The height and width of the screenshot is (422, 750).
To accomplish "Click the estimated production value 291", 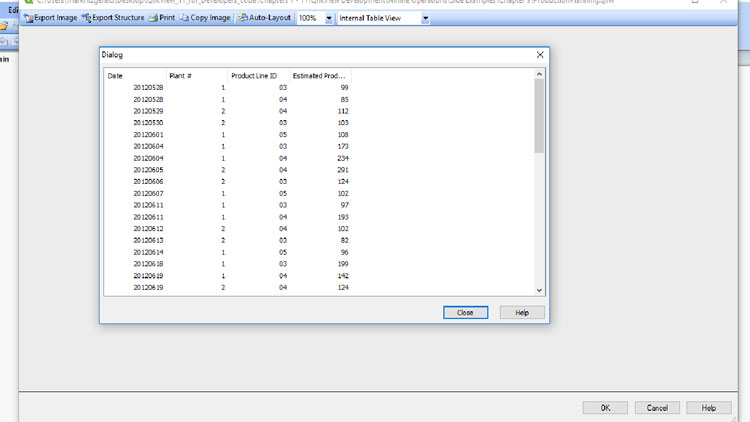I will tap(343, 170).
